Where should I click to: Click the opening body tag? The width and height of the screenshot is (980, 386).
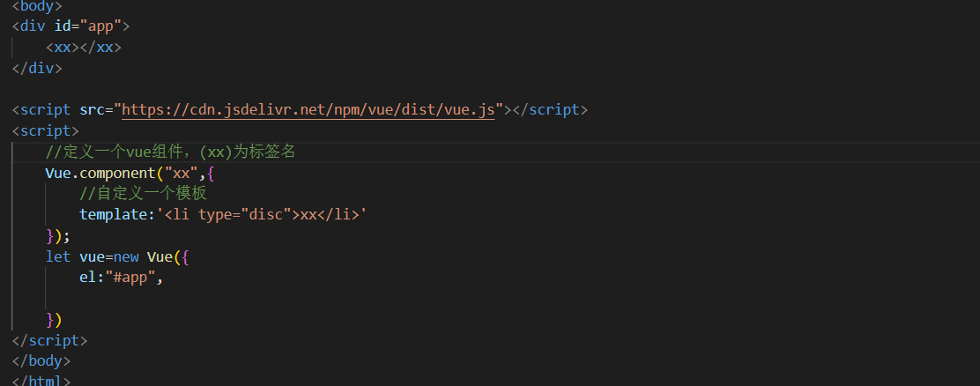37,5
